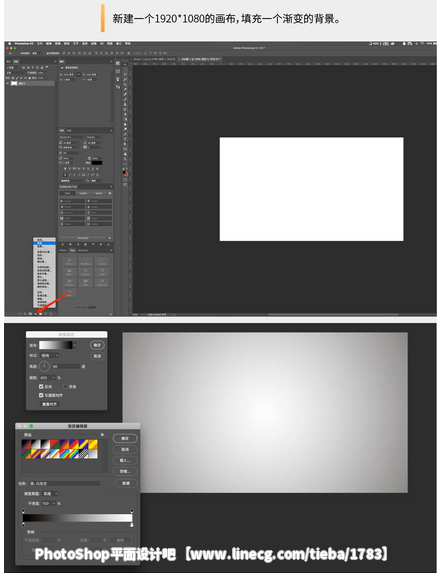Click the gradient preview swatch in Gradient Fill

point(56,345)
